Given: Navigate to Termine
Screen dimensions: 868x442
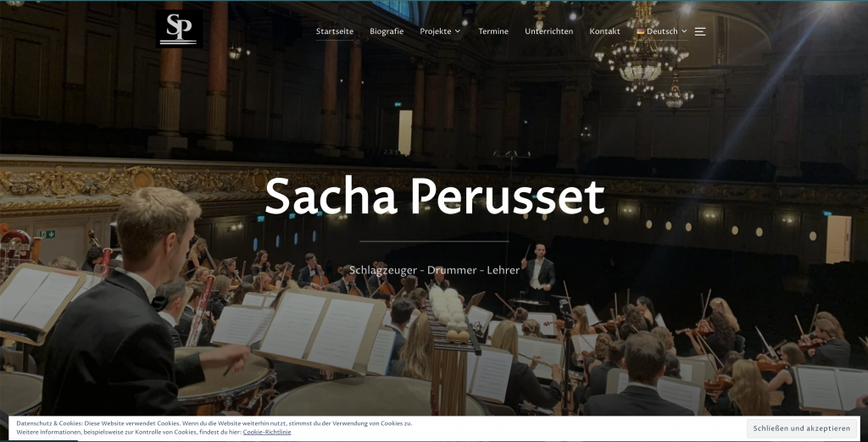Looking at the screenshot, I should tap(493, 31).
